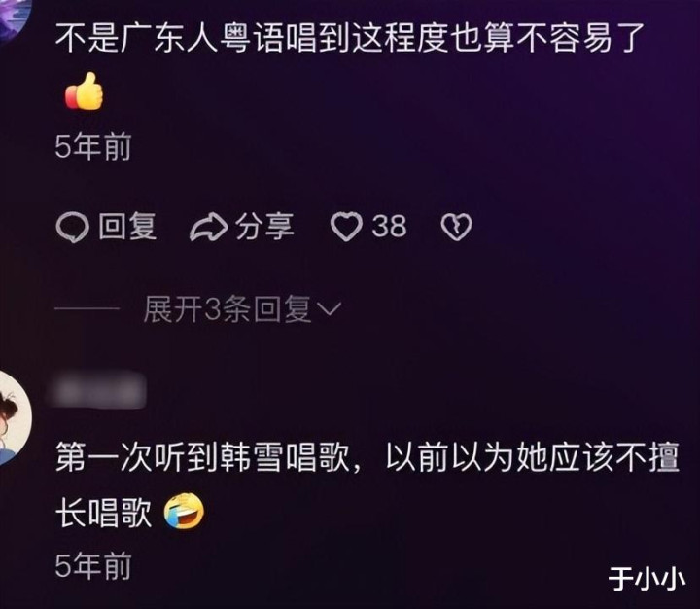Click the first comment's 5年前 timestamp
This screenshot has width=700, height=609.
tap(93, 147)
